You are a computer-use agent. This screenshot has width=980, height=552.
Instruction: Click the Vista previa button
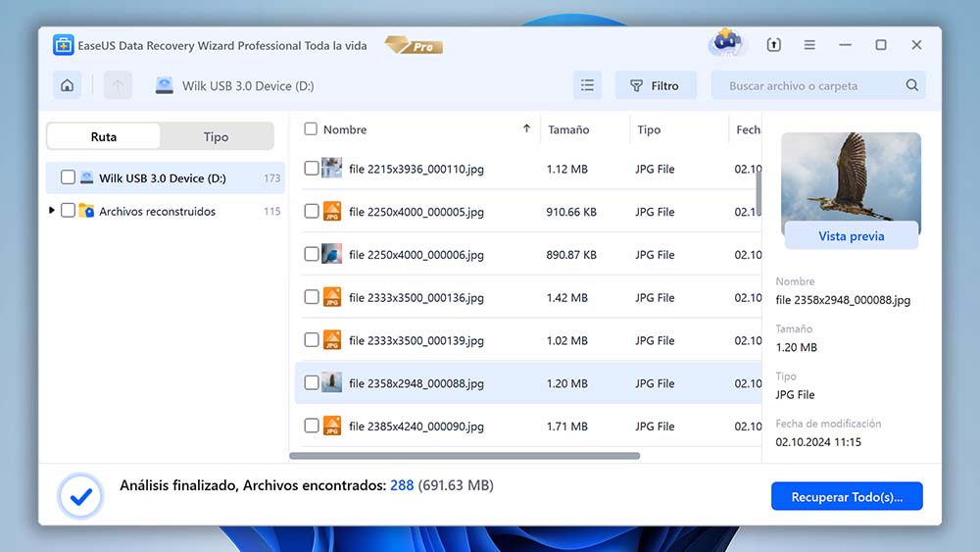pyautogui.click(x=852, y=235)
